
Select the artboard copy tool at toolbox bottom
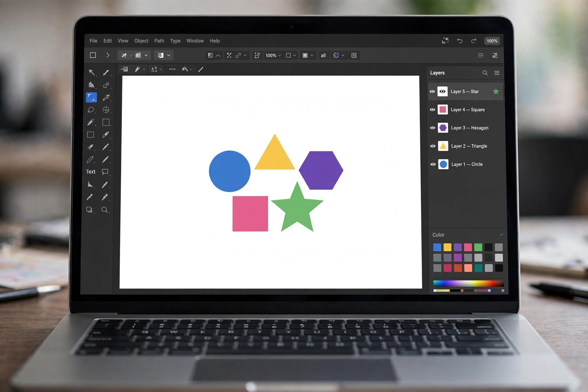tap(89, 210)
